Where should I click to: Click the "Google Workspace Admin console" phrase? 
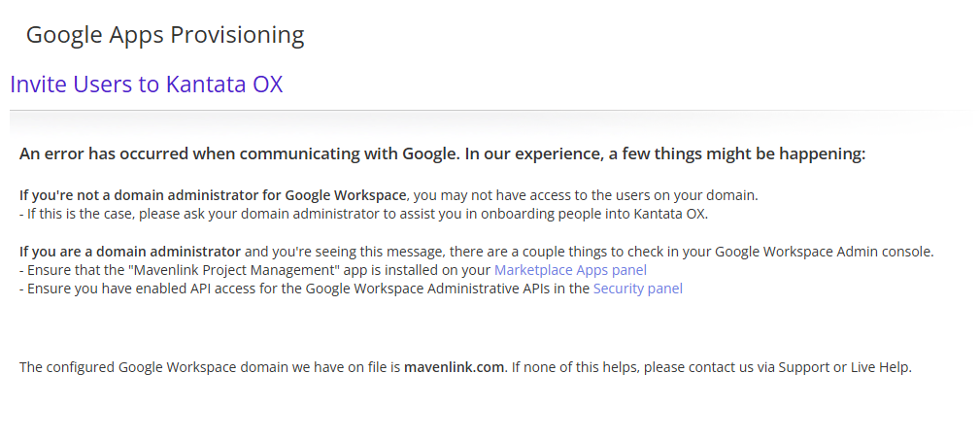(822, 252)
